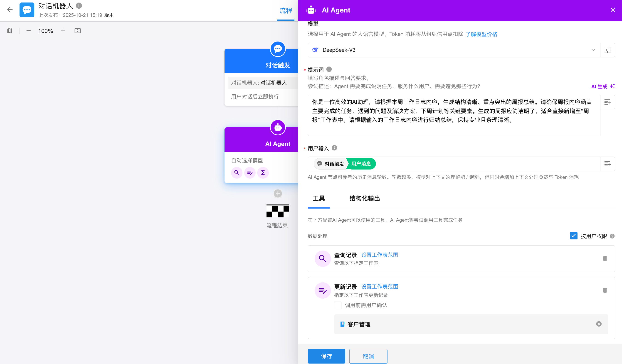Open model parameter settings icon
The image size is (622, 364).
tap(607, 50)
